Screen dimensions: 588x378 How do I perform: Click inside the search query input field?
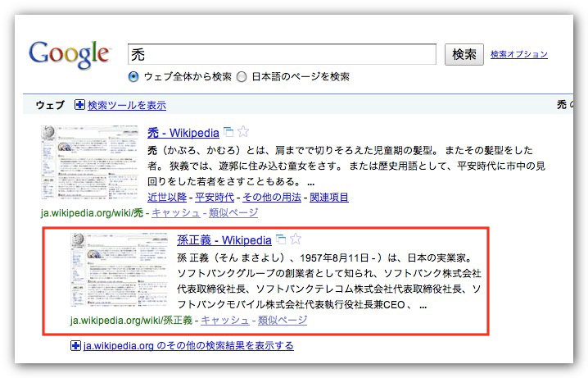281,54
